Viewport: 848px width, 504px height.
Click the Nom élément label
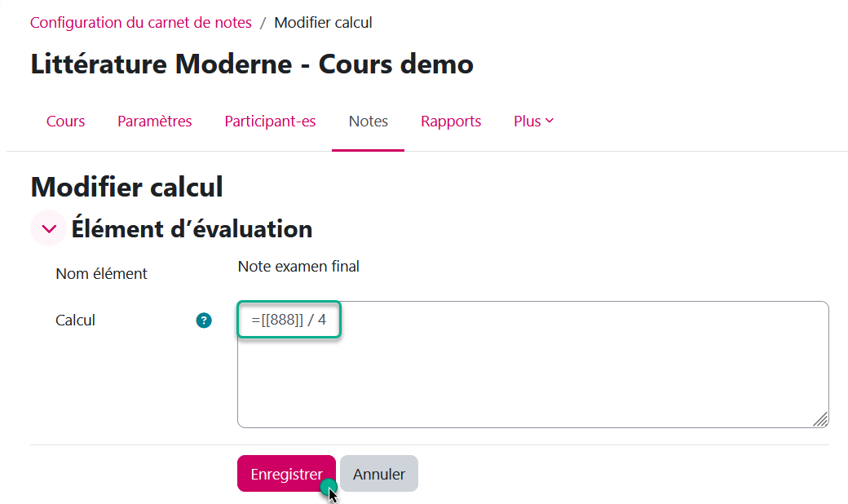pyautogui.click(x=102, y=274)
